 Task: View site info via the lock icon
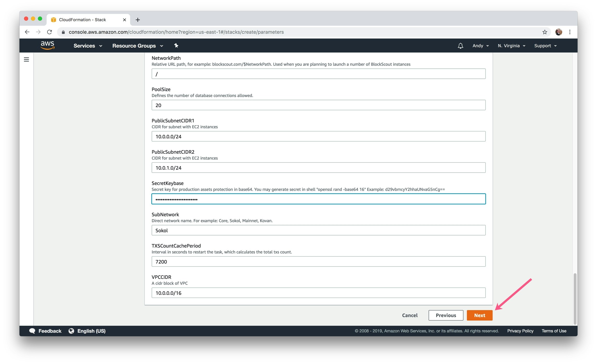tap(63, 32)
